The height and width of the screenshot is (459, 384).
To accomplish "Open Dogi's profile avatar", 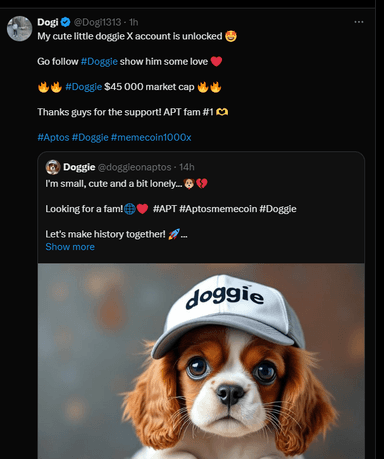I will 19,29.
